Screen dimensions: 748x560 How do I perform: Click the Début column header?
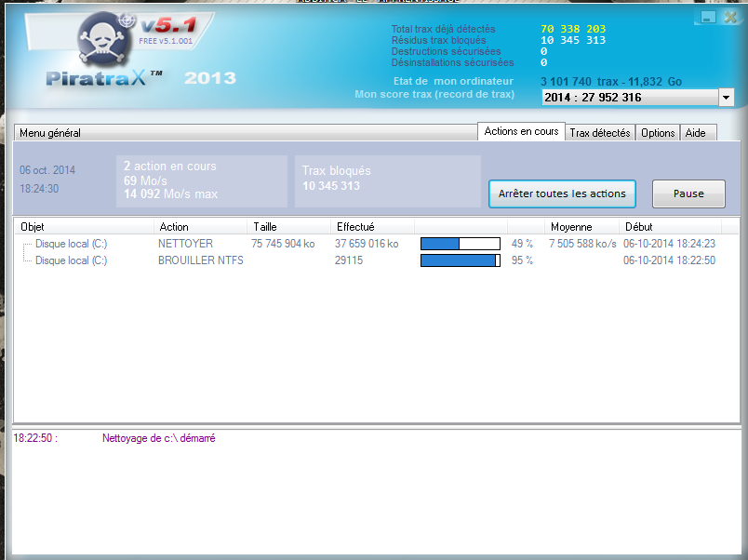[670, 227]
